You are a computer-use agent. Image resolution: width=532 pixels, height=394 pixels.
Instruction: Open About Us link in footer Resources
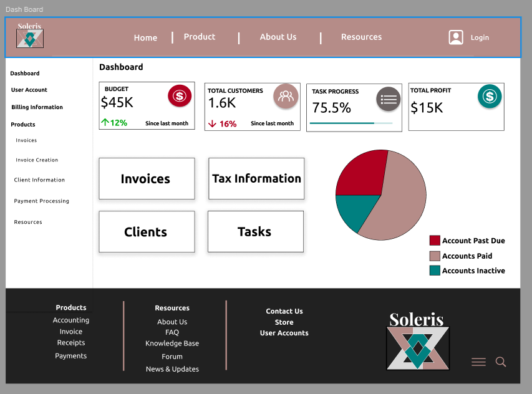(x=172, y=322)
